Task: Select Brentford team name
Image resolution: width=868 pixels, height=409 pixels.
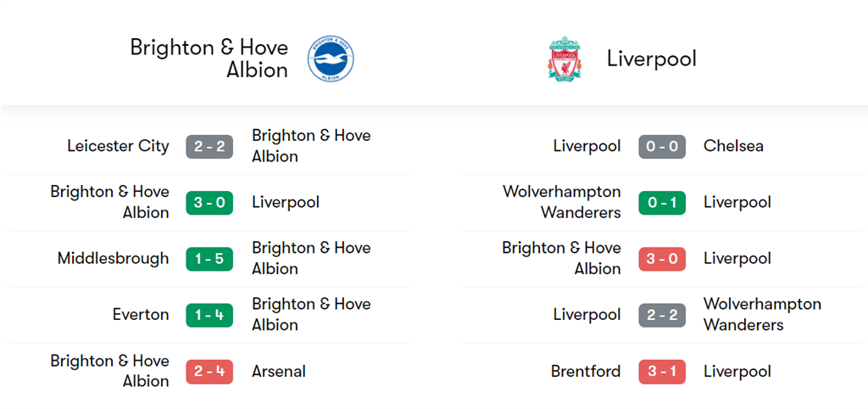Action: (586, 372)
